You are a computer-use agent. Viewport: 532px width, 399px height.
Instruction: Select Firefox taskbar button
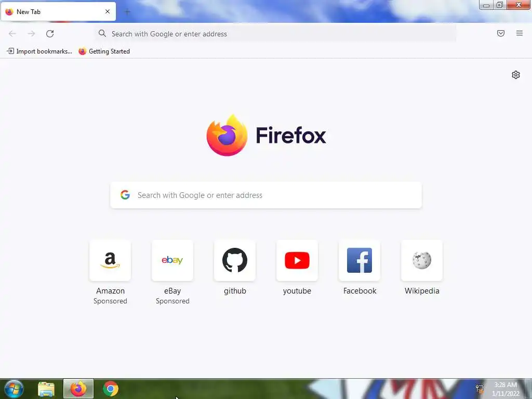coord(78,389)
